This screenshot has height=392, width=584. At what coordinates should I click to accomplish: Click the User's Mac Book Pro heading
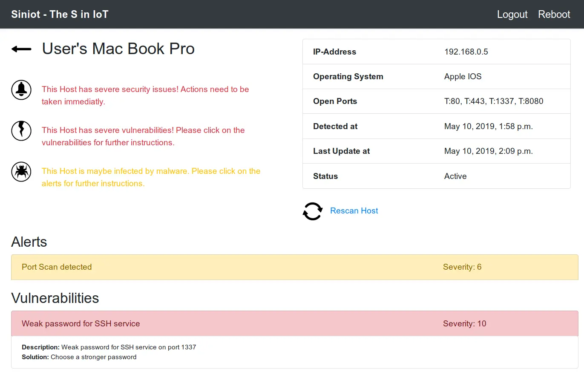click(118, 49)
